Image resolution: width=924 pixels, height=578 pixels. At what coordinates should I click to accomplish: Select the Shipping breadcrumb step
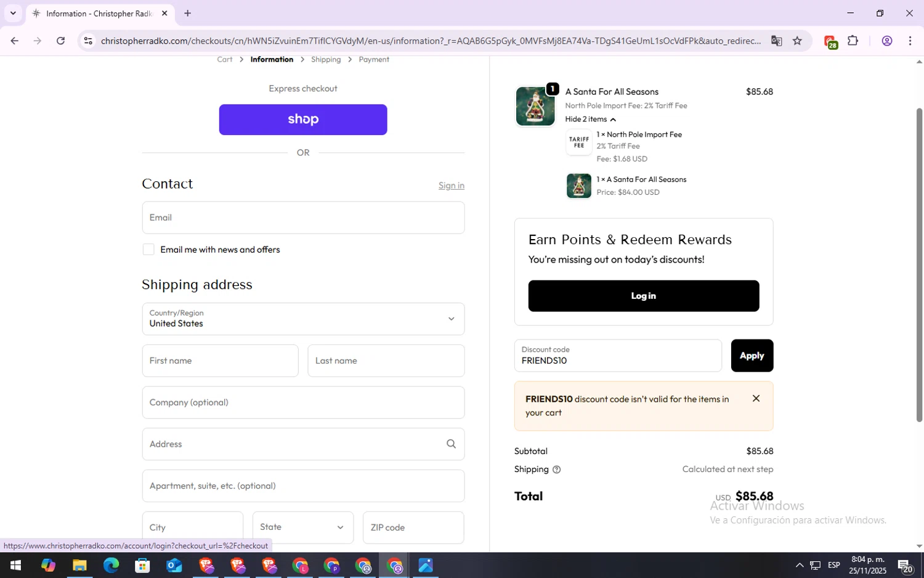pos(326,59)
